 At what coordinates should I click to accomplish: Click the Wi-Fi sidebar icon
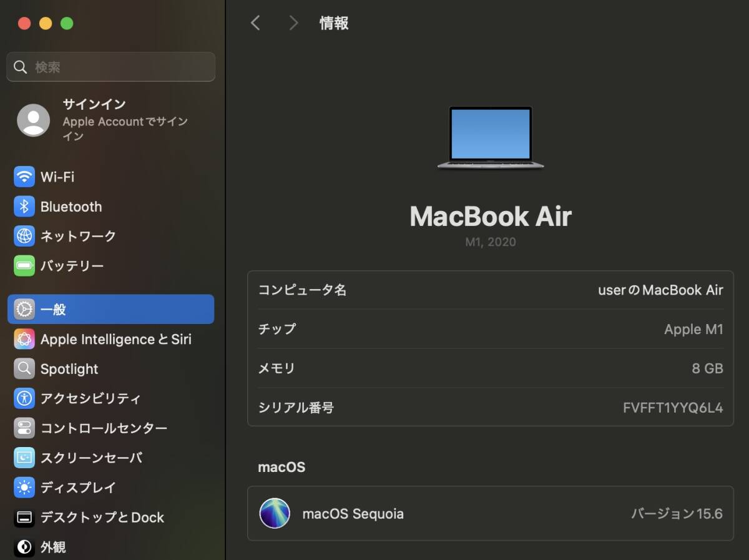24,177
